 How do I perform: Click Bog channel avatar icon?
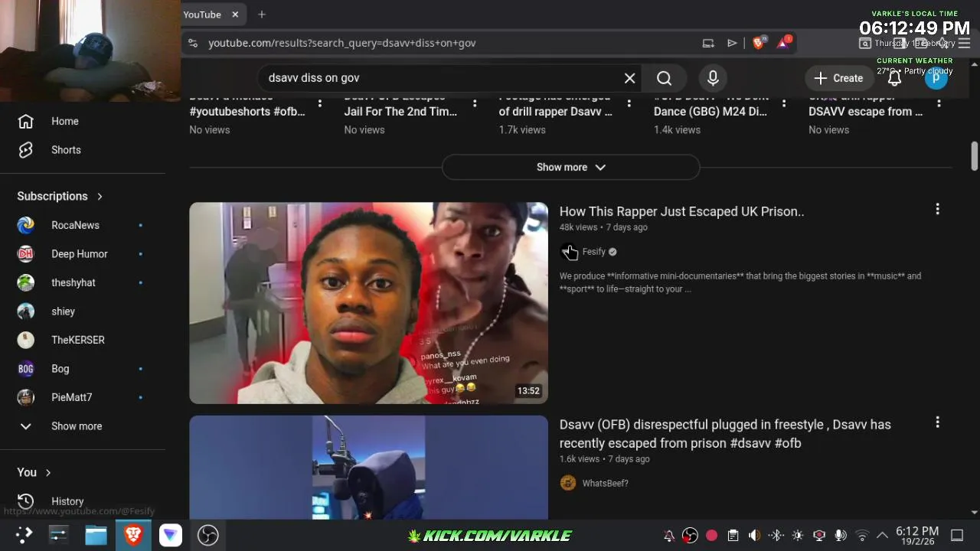26,369
